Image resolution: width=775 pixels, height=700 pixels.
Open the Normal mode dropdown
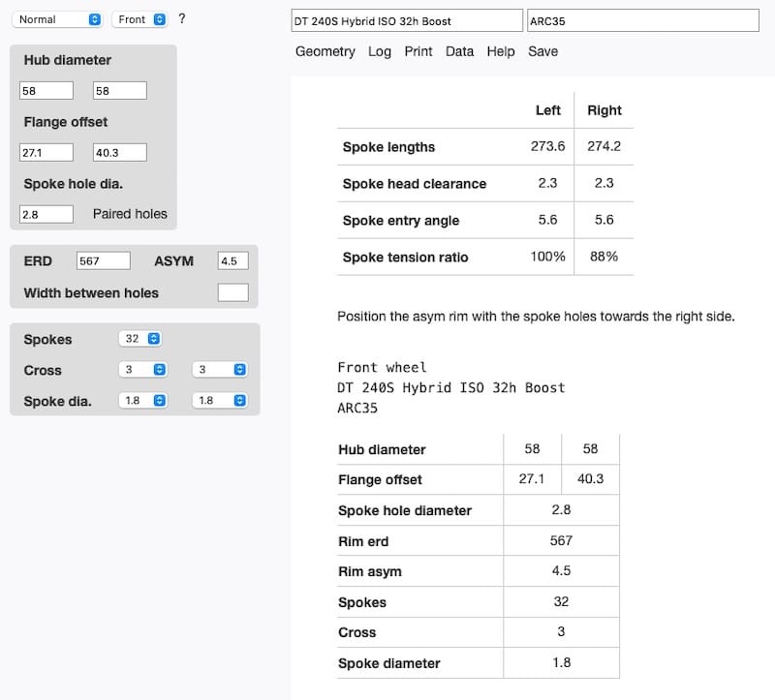[58, 19]
